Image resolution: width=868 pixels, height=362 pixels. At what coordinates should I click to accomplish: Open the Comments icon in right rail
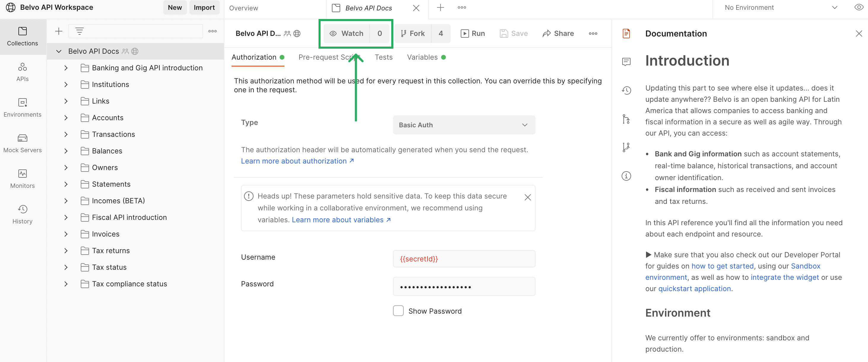pos(626,62)
